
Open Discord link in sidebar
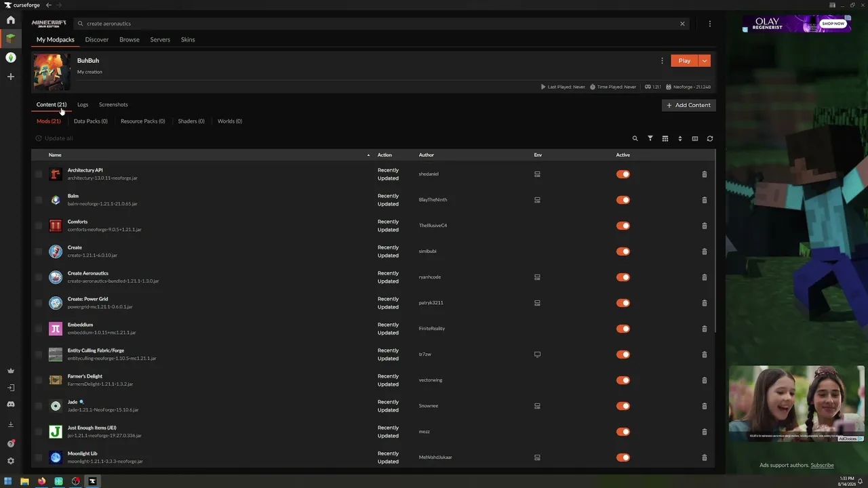pos(11,405)
